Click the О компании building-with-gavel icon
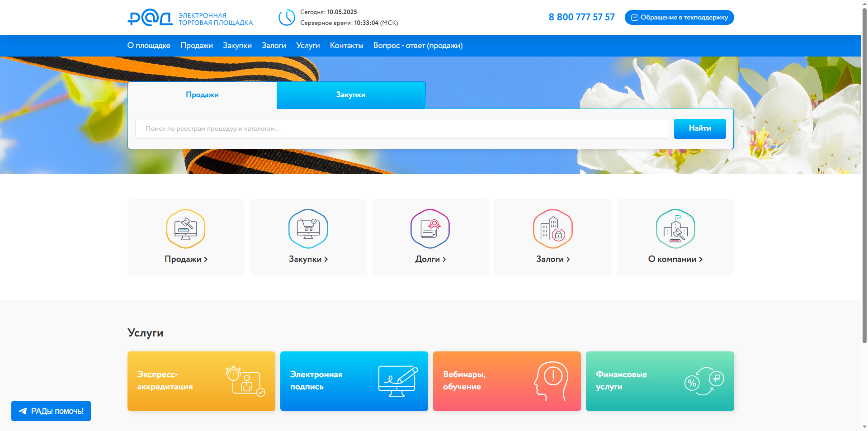Viewport: 868px width, 431px height. click(x=675, y=228)
